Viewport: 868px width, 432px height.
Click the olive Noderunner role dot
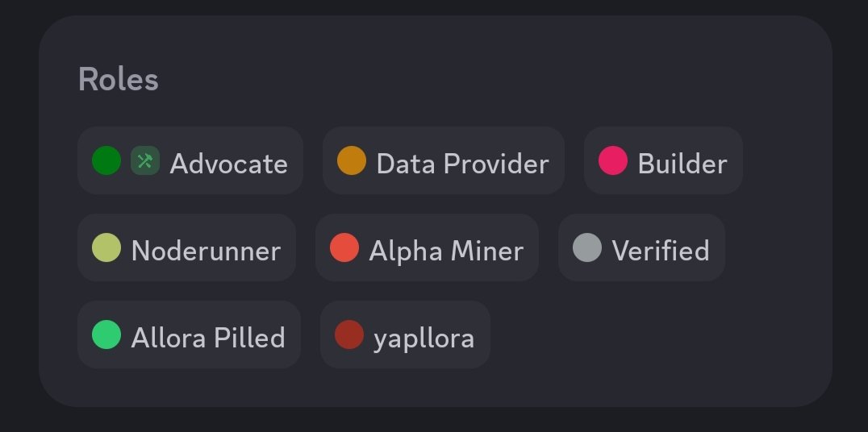(x=106, y=247)
